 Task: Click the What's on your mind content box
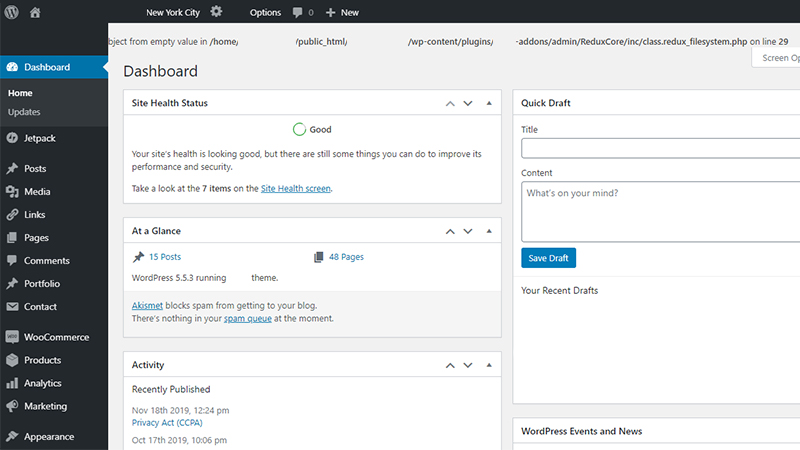[x=661, y=212]
